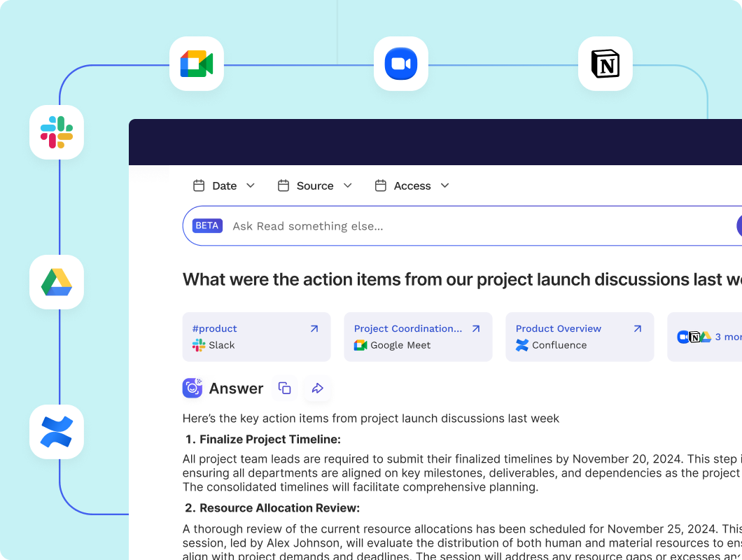Click the calendar icon next to Date
This screenshot has width=742, height=560.
click(199, 185)
